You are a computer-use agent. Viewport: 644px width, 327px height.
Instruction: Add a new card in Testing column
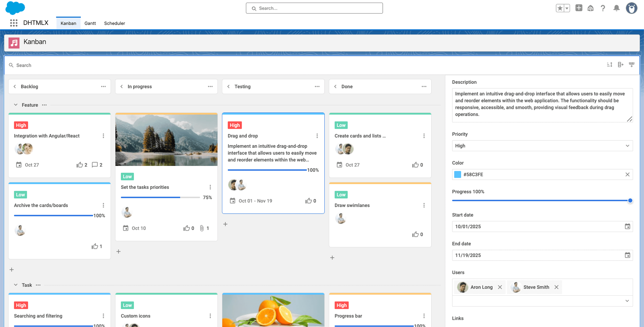[225, 224]
